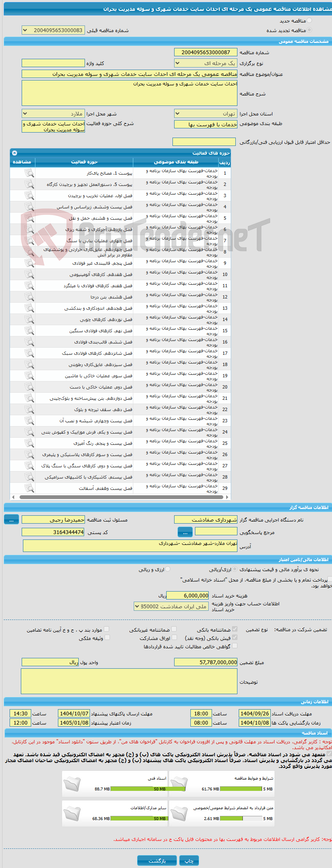332x868 pixels.
Task: Collapse the حوزه های فعالیت panel
Action: pyautogui.click(x=15, y=153)
